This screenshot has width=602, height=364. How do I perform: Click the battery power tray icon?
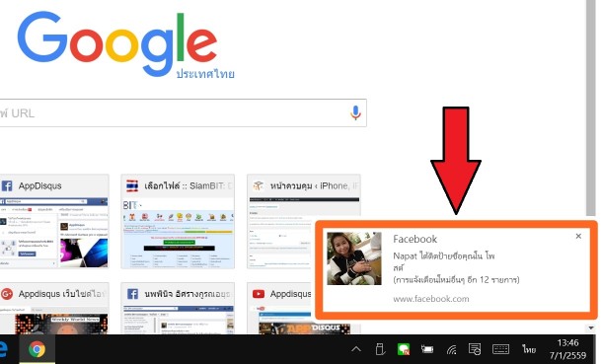[427, 349]
